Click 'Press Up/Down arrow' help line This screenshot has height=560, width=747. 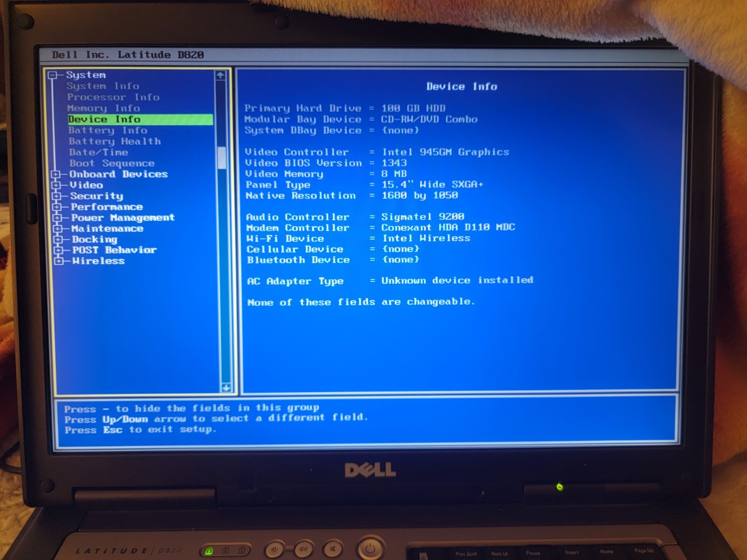(217, 419)
